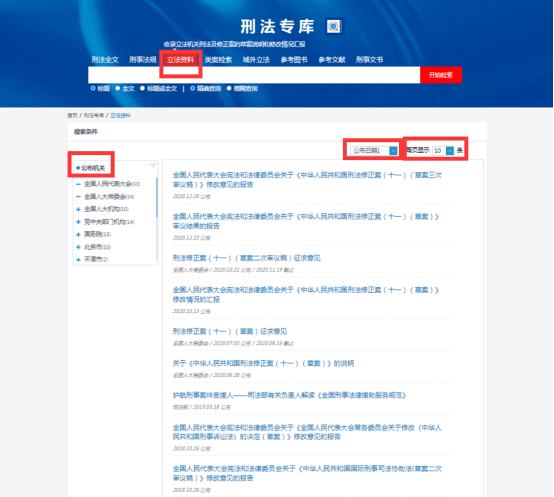The width and height of the screenshot is (554, 497).
Task: Select the 标题或全文 radio button
Action: [142, 88]
